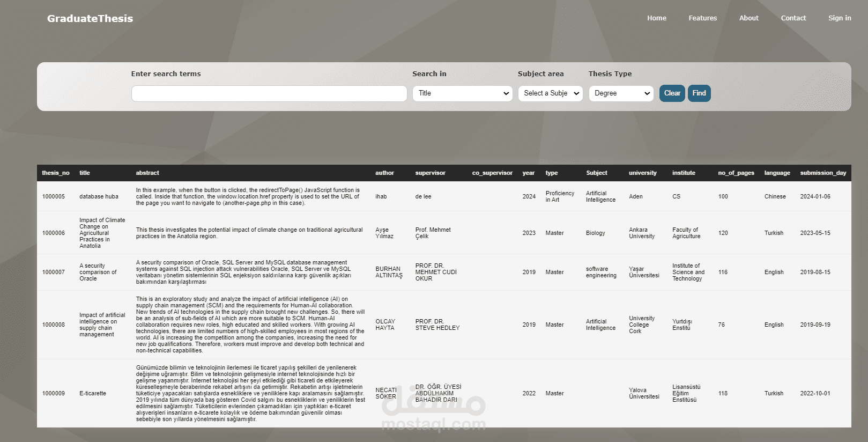Click 'Proficiency in Art' type cell
Screen dimensions: 868x442
coord(560,196)
